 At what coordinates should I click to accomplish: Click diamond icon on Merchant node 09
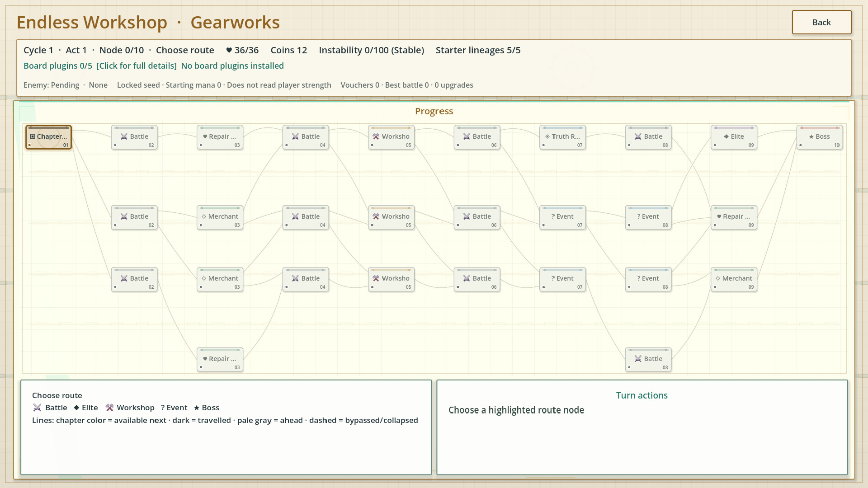pyautogui.click(x=718, y=278)
